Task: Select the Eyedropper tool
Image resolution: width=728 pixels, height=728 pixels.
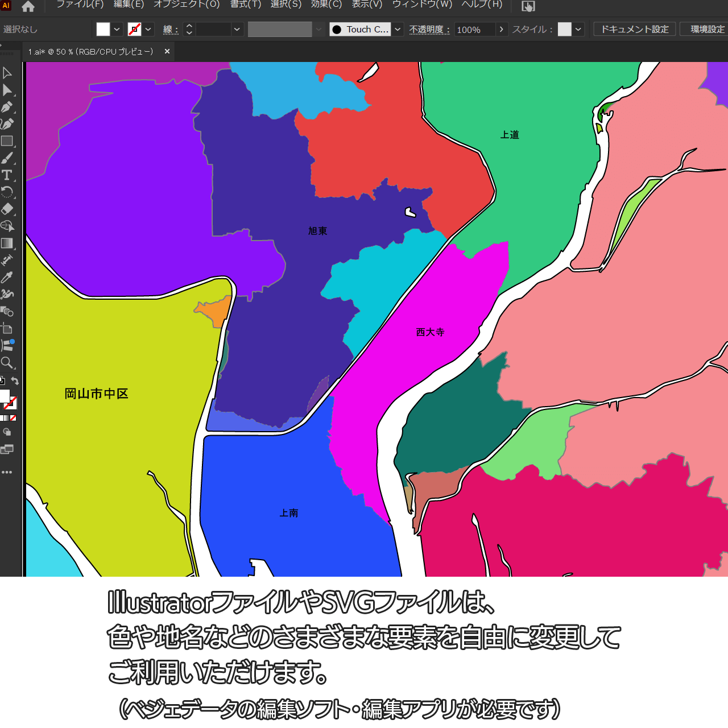Action: pyautogui.click(x=7, y=278)
